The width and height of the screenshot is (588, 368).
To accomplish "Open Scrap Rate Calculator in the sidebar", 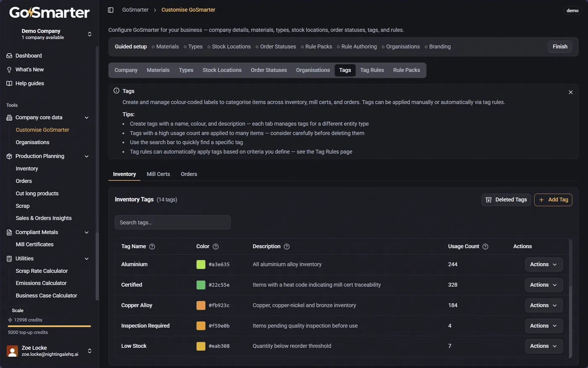I will click(42, 271).
